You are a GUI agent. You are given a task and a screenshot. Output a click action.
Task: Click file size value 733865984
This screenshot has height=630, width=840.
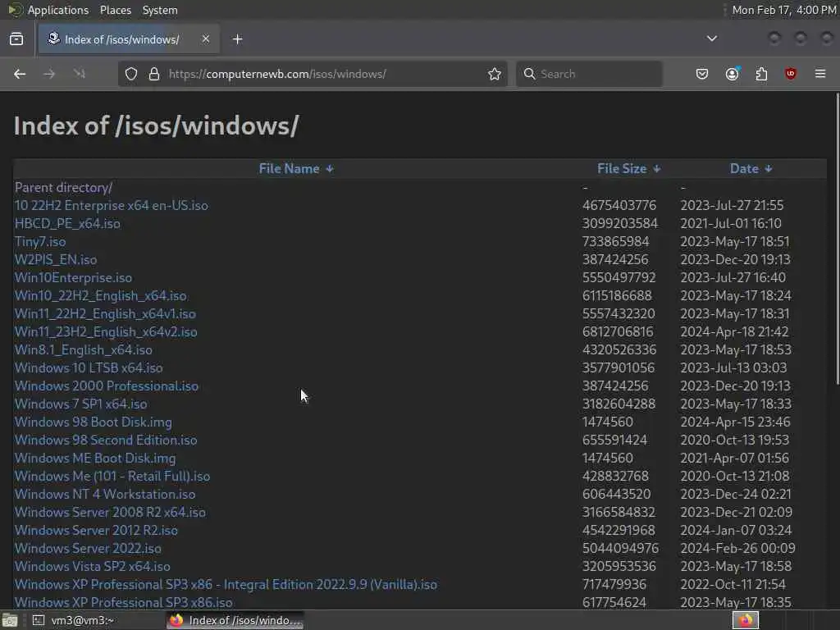615,242
